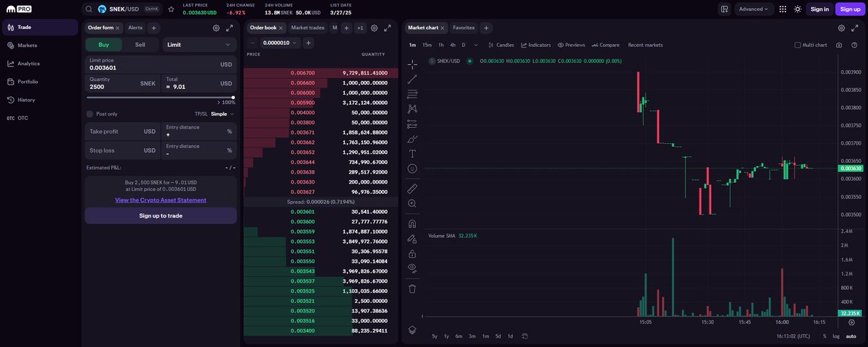Toggle the percent price scale
This screenshot has height=347, width=868.
(x=824, y=336)
